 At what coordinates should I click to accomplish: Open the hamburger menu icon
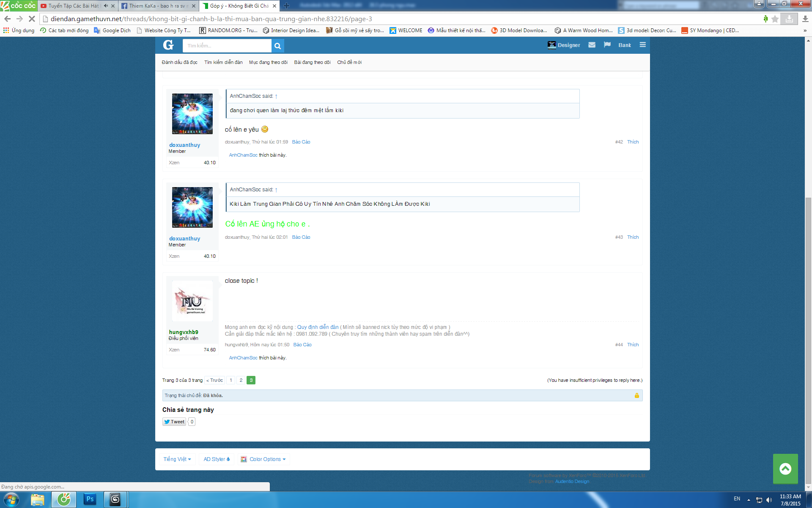point(642,45)
